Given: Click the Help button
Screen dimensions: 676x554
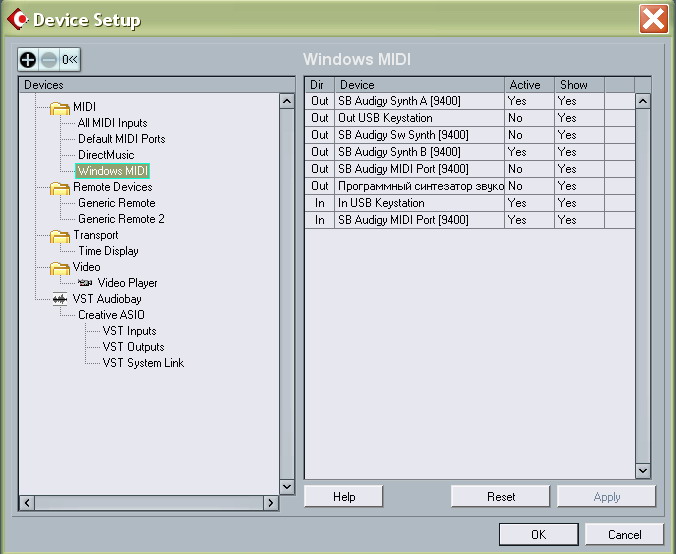Looking at the screenshot, I should pos(344,497).
